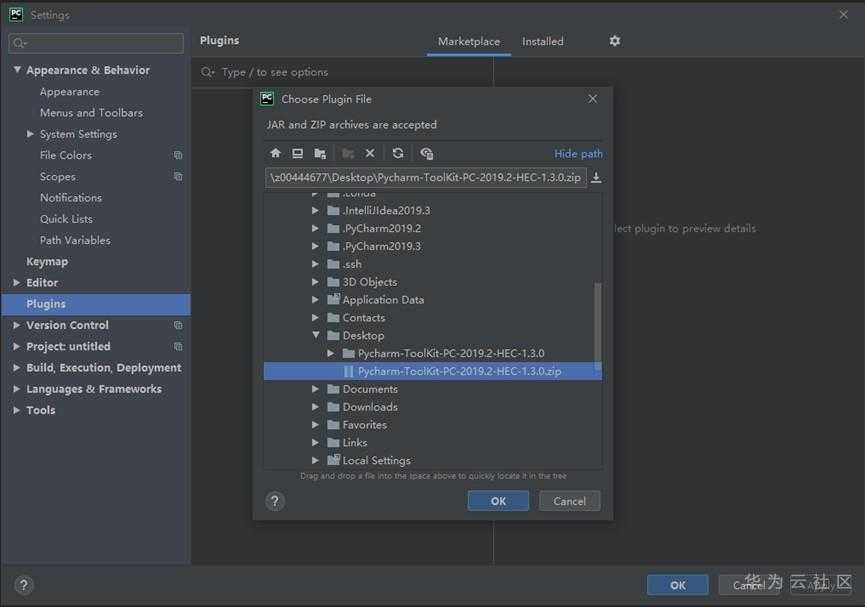The height and width of the screenshot is (607, 865).
Task: Click the Desktop directory toolbar icon
Action: tap(297, 153)
